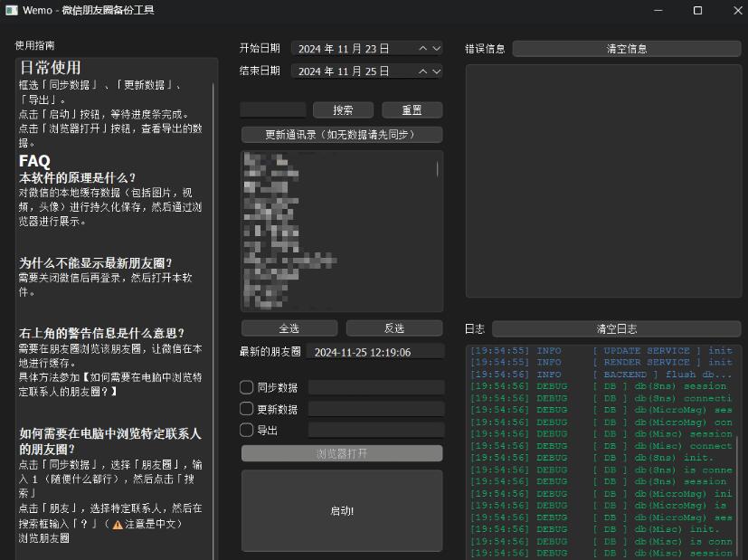The image size is (748, 560).
Task: Enable the 同步数据 checkbox
Action: point(245,386)
